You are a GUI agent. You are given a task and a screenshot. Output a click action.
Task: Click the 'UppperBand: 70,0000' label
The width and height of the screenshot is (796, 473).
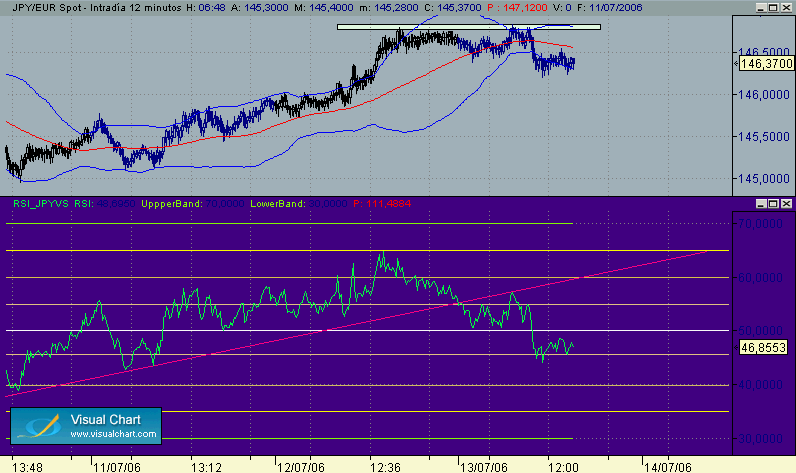(193, 204)
